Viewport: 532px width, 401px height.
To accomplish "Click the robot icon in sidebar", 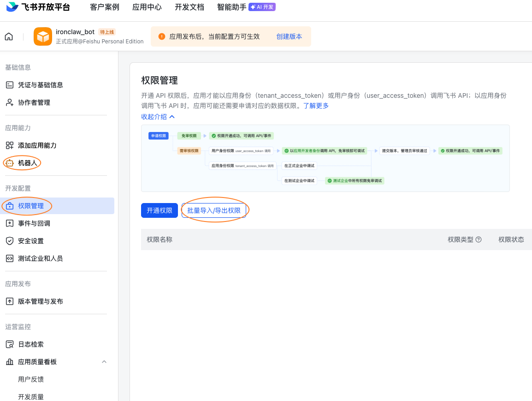I will pyautogui.click(x=10, y=163).
